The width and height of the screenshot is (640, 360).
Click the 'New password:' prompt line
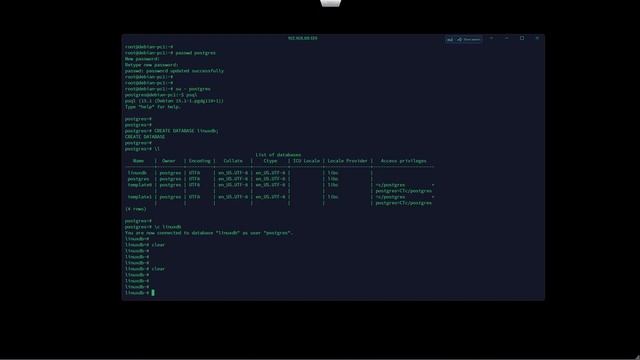pos(142,59)
